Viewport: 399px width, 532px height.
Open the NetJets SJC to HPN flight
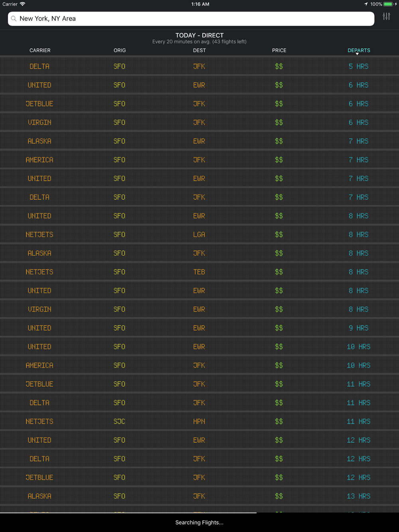coord(199,421)
